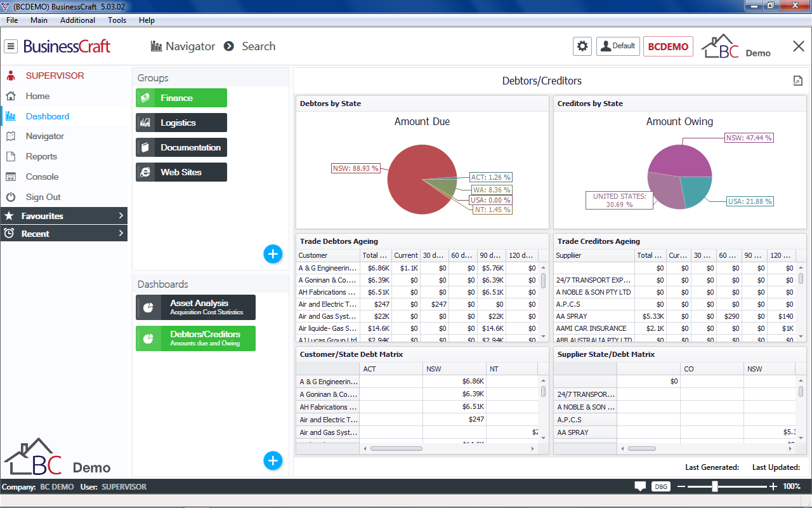Open Navigator in the sidebar
812x508 pixels.
tap(44, 136)
